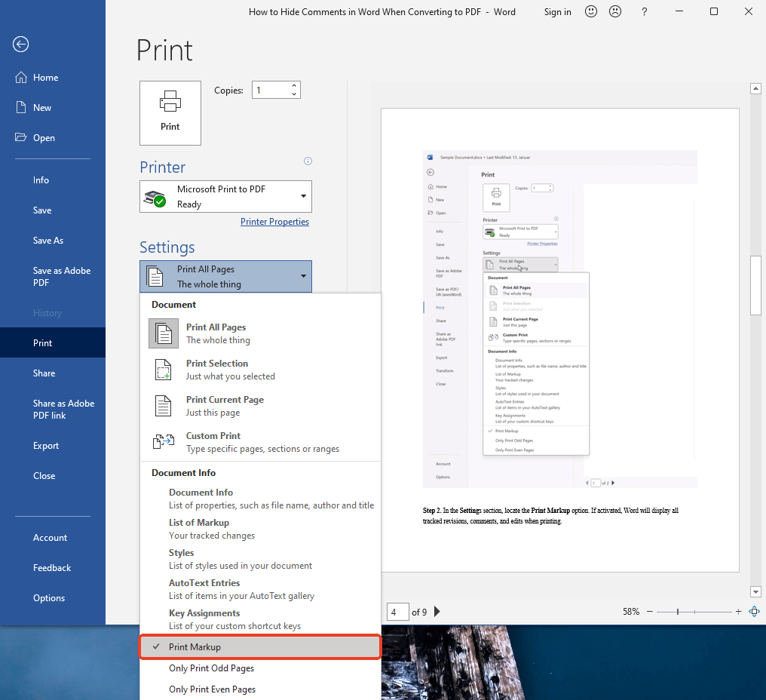Viewport: 766px width, 700px height.
Task: Open the Print All Pages settings dropdown
Action: pyautogui.click(x=225, y=276)
